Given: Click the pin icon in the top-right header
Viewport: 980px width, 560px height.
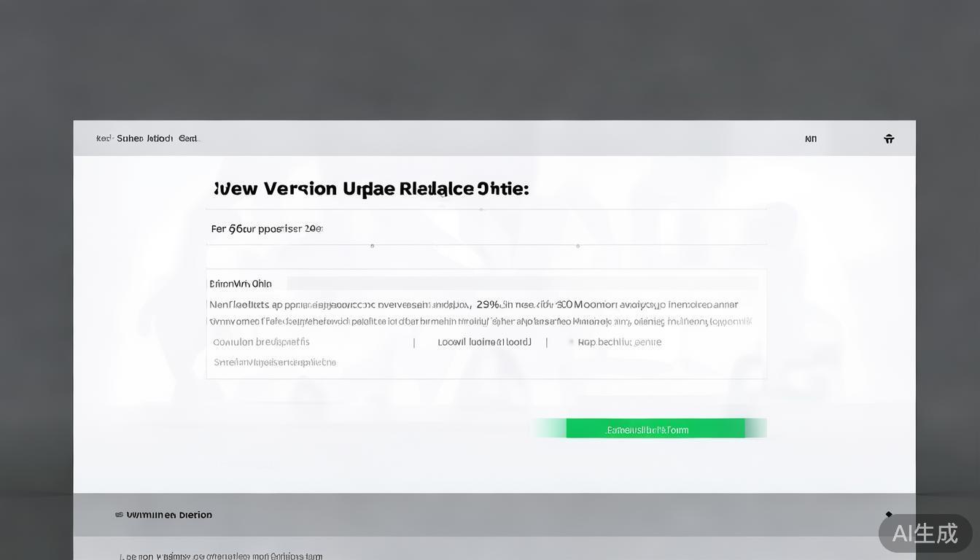Looking at the screenshot, I should click(x=889, y=139).
